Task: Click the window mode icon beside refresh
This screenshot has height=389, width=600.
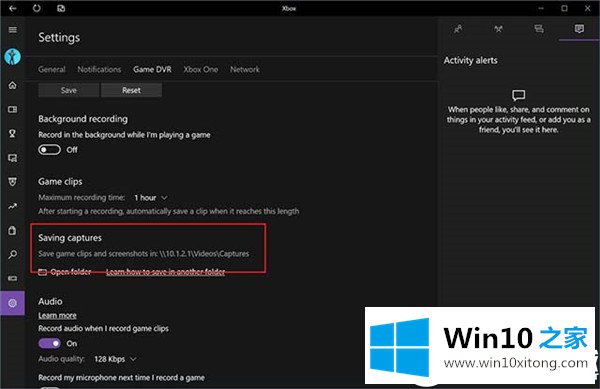Action: (x=61, y=8)
